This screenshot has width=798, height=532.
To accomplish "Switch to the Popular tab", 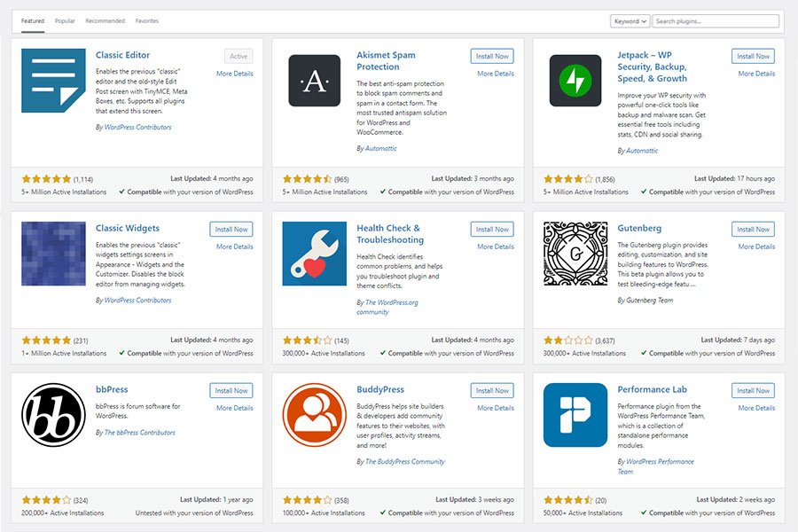I will (x=65, y=20).
